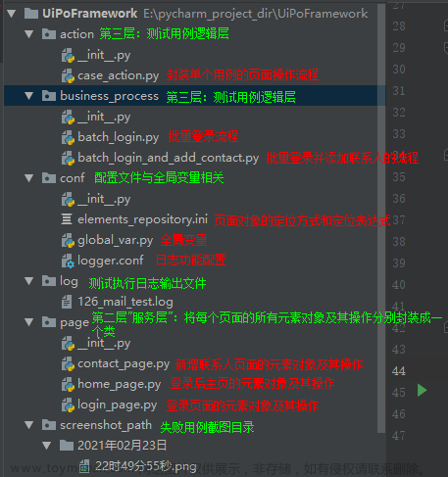Image resolution: width=448 pixels, height=477 pixels.
Task: Click Python icon of __init__.py under conf
Action: pyautogui.click(x=68, y=199)
